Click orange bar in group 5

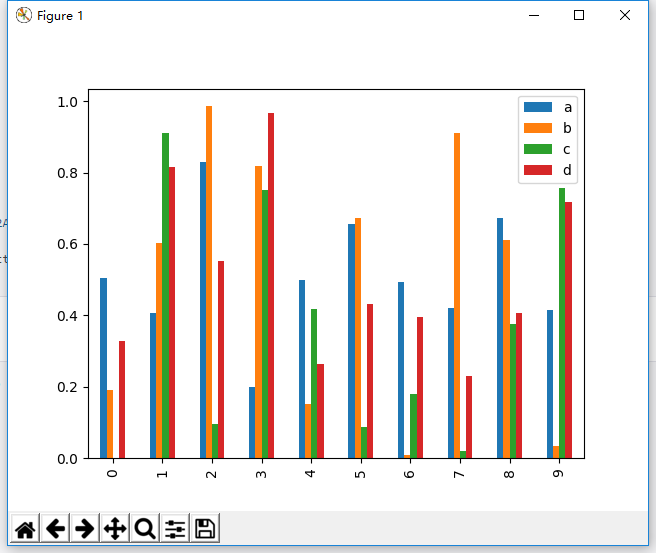[358, 338]
